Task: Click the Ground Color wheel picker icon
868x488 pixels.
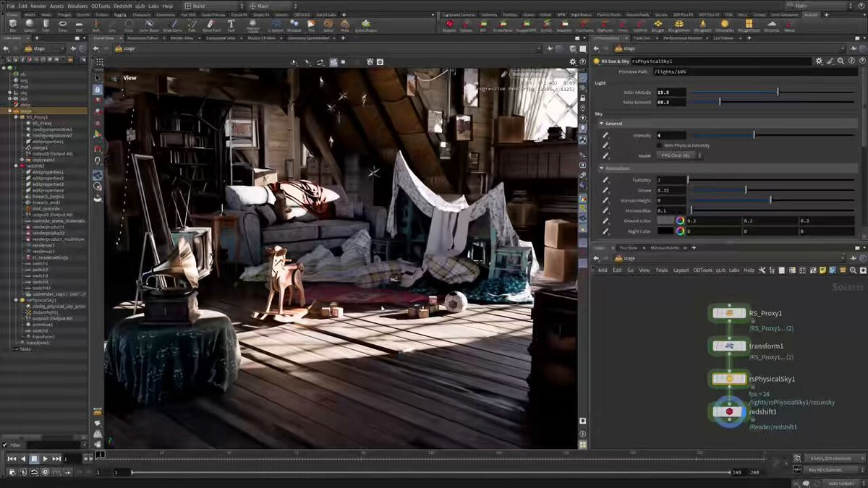Action: click(680, 221)
